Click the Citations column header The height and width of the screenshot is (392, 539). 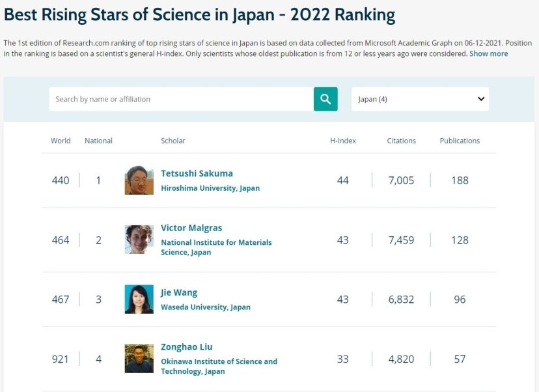pyautogui.click(x=401, y=141)
